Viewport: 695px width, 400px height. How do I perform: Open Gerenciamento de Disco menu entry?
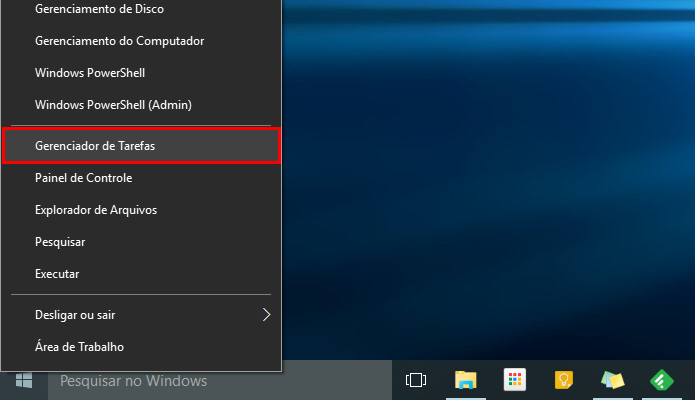click(x=141, y=9)
